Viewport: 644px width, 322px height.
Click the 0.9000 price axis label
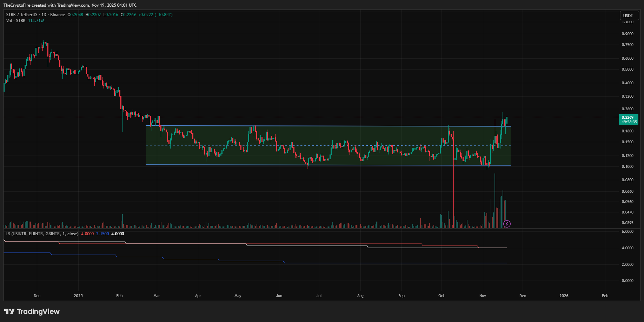[x=628, y=34]
